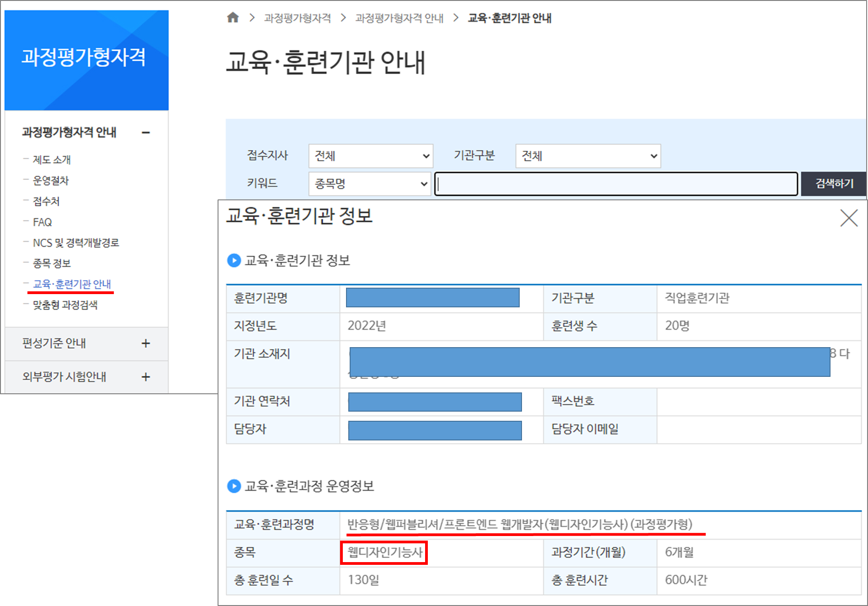The width and height of the screenshot is (868, 606).
Task: Open the 키워드 종목명 dropdown
Action: pos(370,184)
